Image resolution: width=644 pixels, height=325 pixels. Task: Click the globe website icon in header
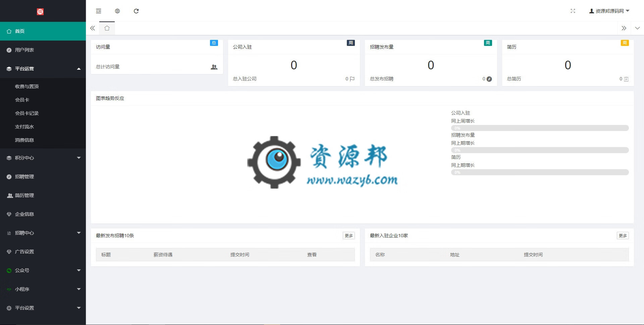click(x=117, y=11)
